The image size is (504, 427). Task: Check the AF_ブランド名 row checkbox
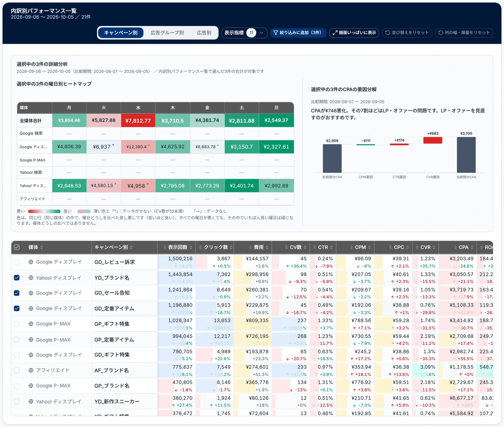(17, 370)
